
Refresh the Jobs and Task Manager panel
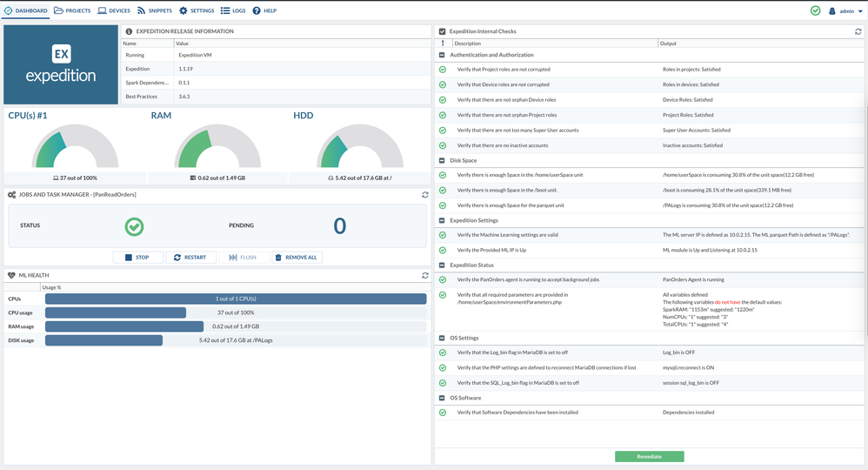click(x=425, y=195)
